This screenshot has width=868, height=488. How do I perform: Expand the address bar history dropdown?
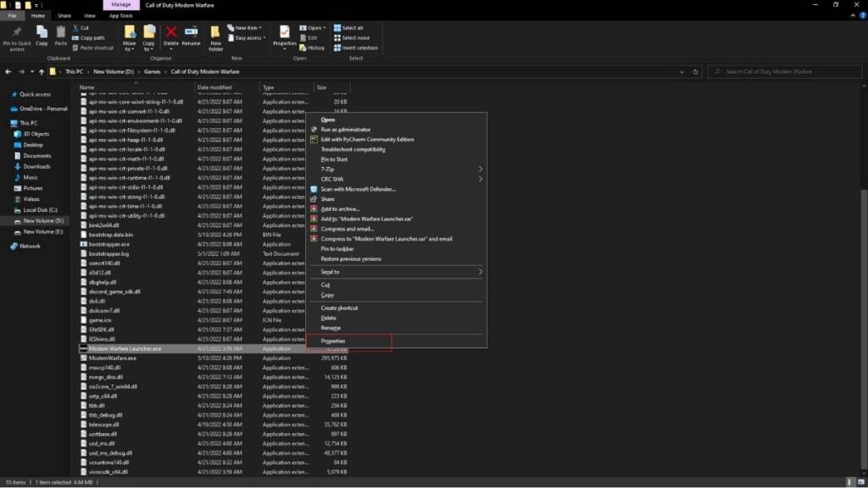[682, 72]
